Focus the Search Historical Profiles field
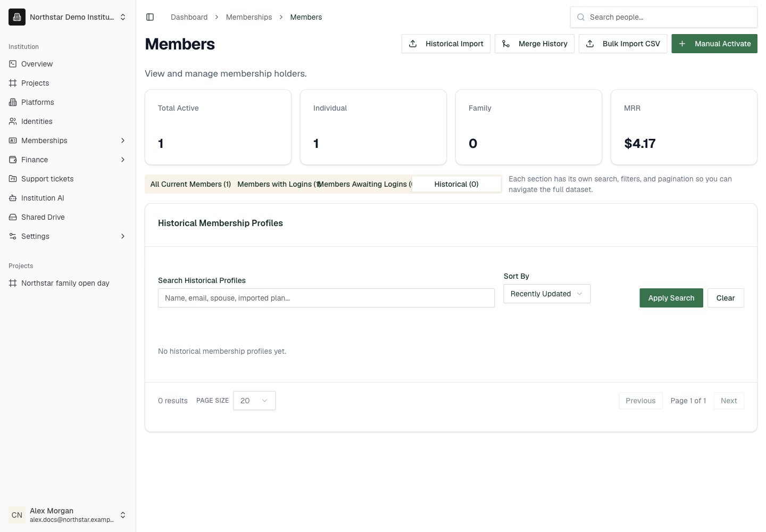The image size is (766, 532). click(327, 298)
